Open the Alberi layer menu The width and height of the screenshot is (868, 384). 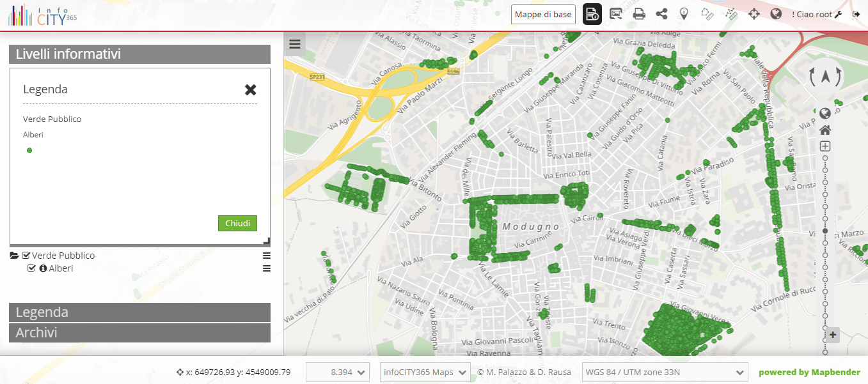(x=267, y=268)
